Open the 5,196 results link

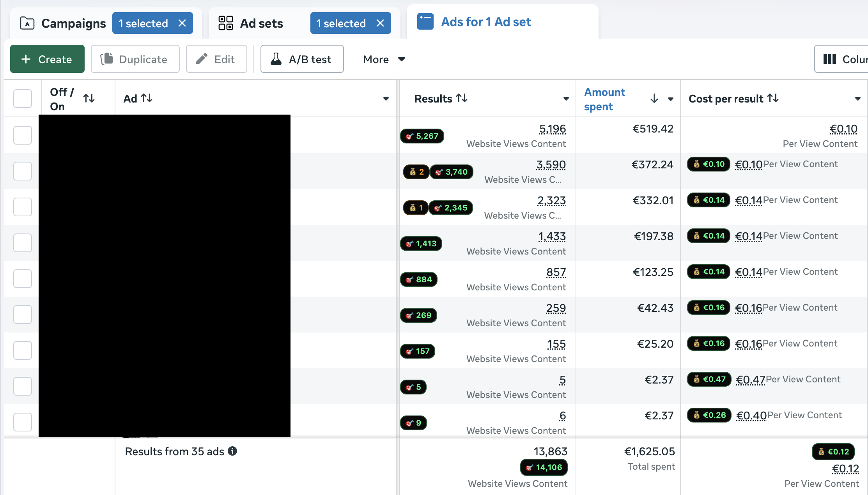click(x=553, y=129)
